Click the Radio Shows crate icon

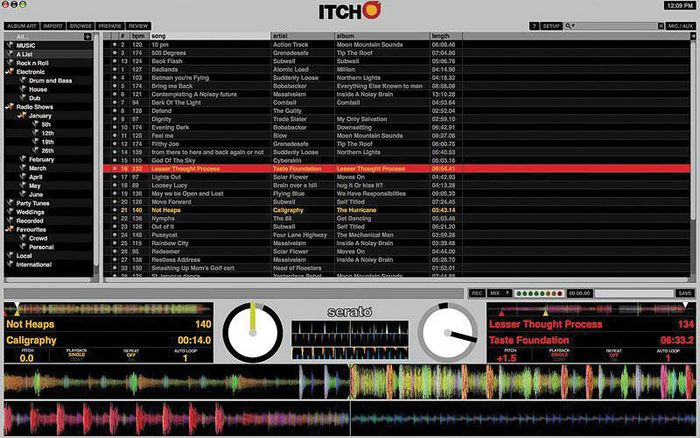click(11, 106)
